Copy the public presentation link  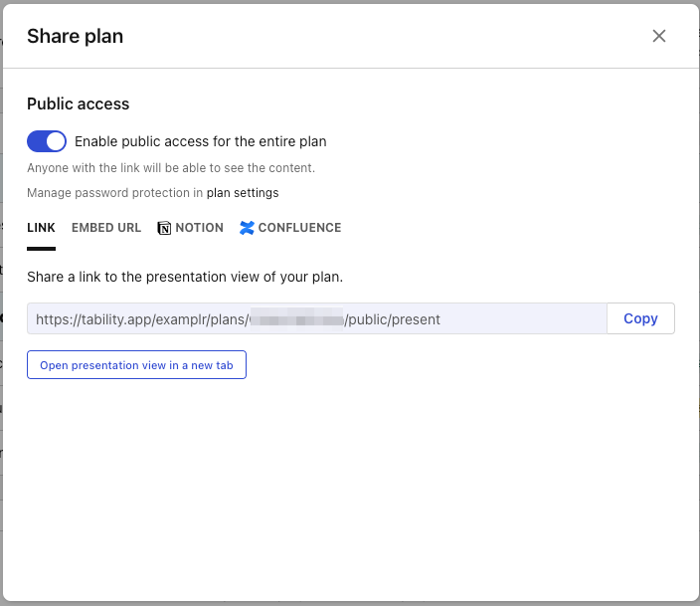point(640,318)
